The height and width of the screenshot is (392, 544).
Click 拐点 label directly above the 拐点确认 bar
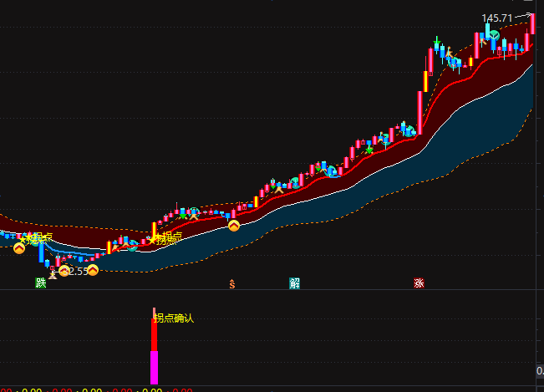pyautogui.click(x=165, y=238)
